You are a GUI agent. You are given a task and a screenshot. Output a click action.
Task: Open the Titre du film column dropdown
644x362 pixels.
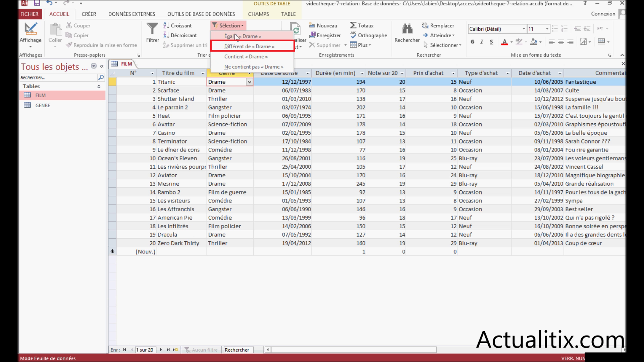coord(203,73)
